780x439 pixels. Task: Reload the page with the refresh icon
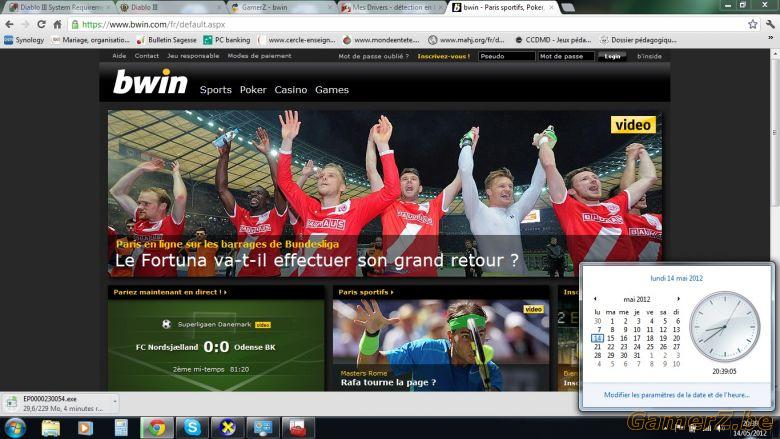click(x=41, y=24)
